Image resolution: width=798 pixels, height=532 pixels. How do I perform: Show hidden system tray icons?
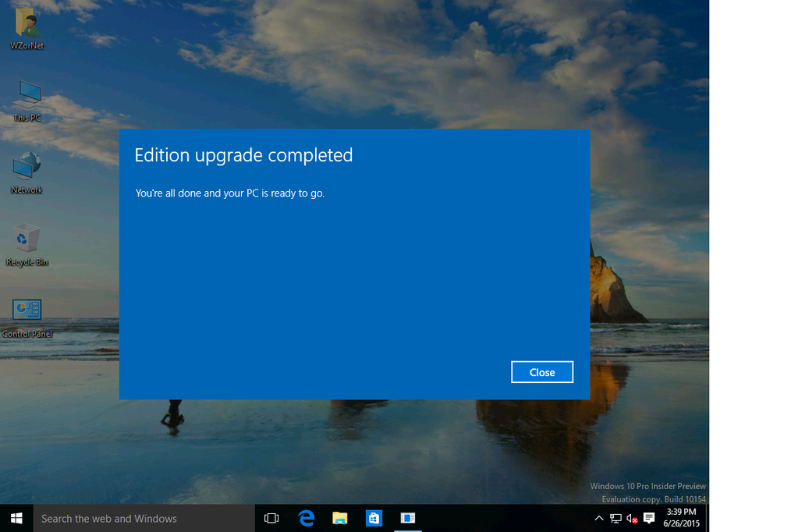point(599,518)
